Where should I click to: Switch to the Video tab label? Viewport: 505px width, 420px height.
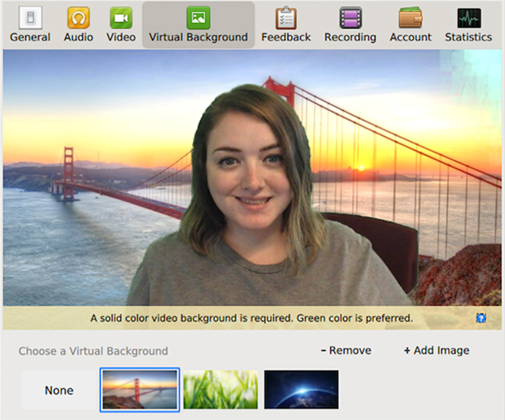click(x=121, y=37)
